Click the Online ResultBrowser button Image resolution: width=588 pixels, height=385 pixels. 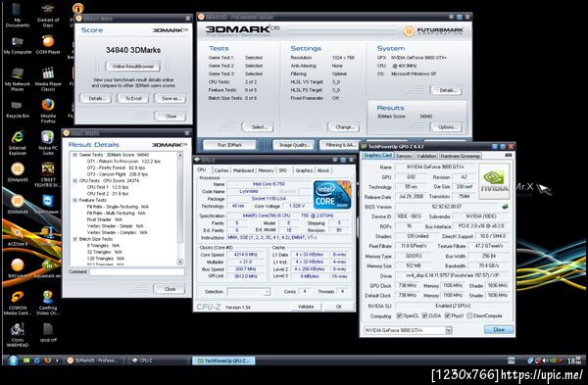click(133, 67)
